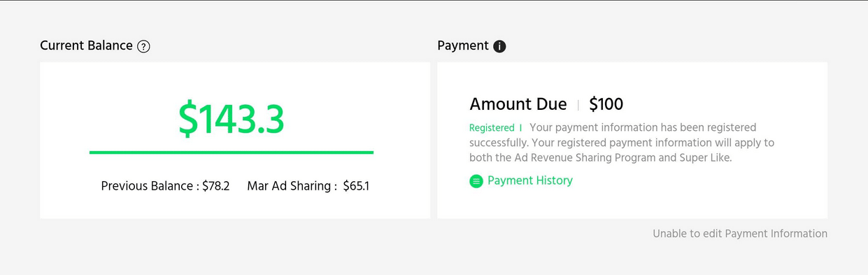This screenshot has width=868, height=275.
Task: Click the divider between Amount Due and $100
Action: point(578,105)
